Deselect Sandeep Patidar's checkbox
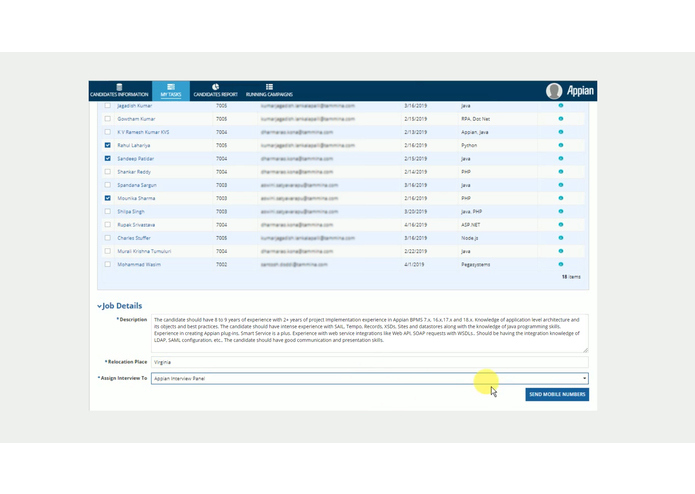The width and height of the screenshot is (695, 494). pyautogui.click(x=108, y=159)
